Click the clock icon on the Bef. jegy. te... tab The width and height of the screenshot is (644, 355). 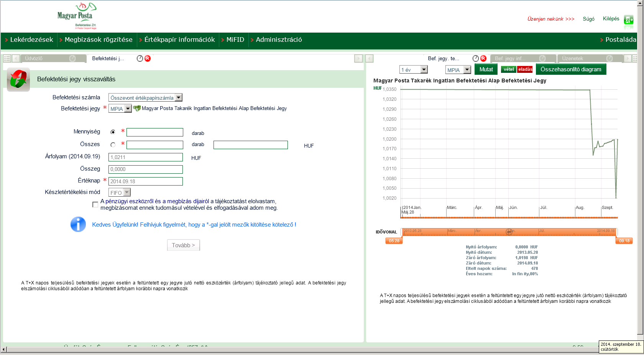(476, 58)
